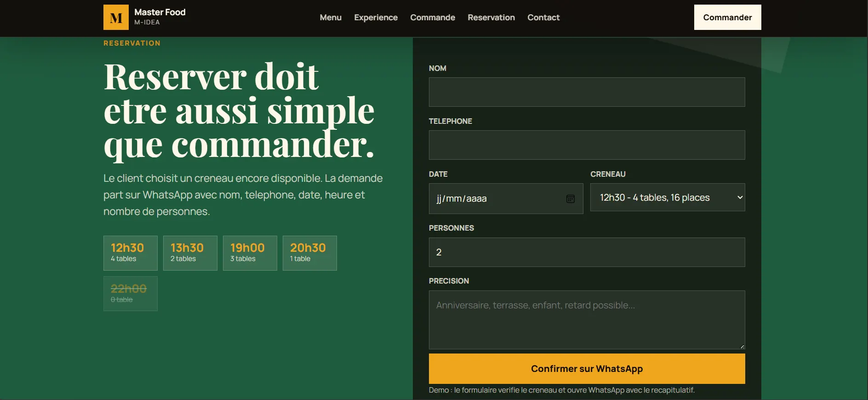Click the Master Food brand name
Image resolution: width=868 pixels, height=400 pixels.
(160, 12)
